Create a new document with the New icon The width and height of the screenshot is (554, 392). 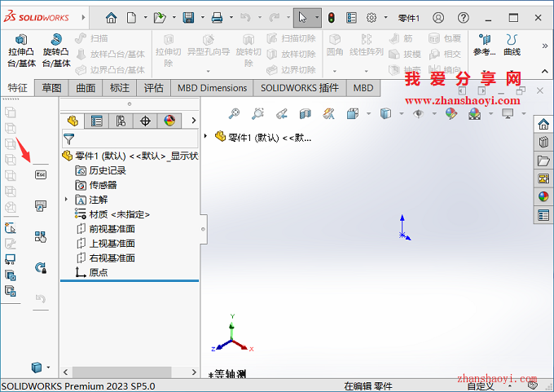[131, 17]
